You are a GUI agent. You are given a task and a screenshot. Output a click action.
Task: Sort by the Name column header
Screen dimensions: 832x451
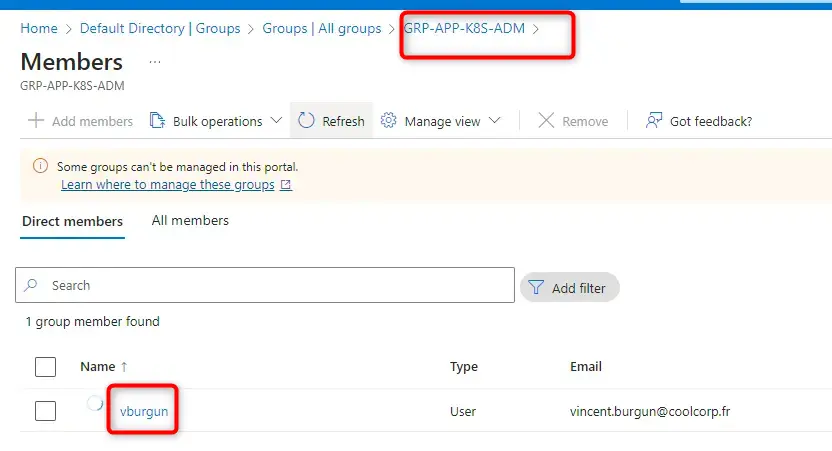pyautogui.click(x=98, y=367)
